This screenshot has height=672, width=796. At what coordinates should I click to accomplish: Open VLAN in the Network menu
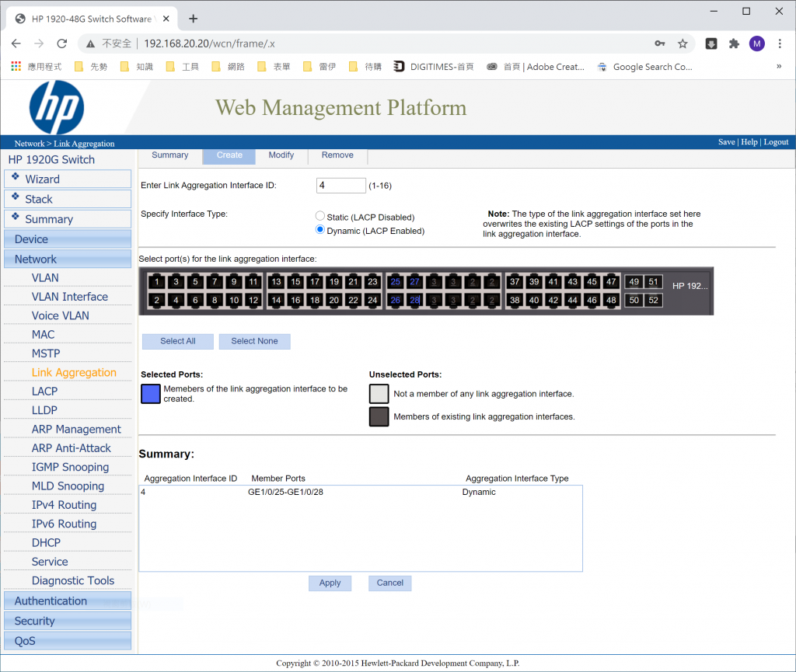tap(45, 278)
